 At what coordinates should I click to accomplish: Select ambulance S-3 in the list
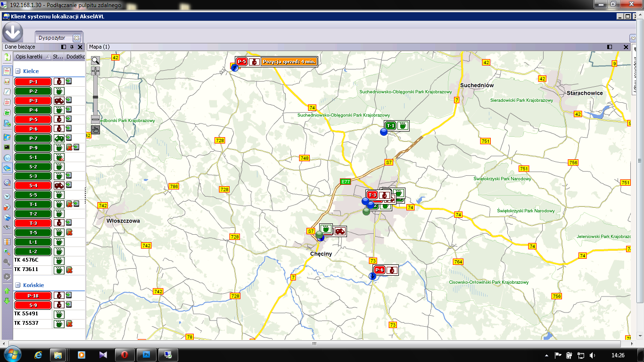coord(33,176)
